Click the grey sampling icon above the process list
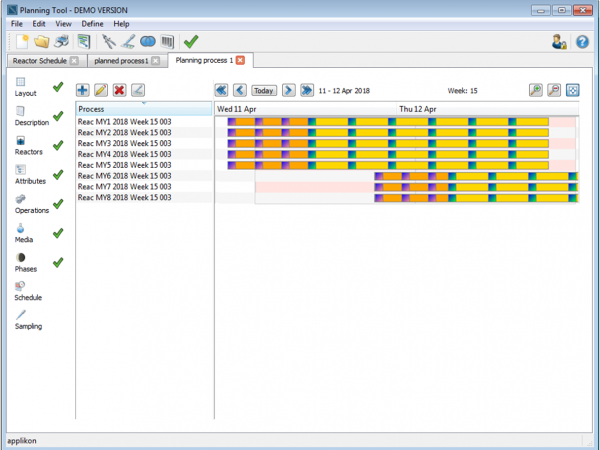 click(138, 90)
